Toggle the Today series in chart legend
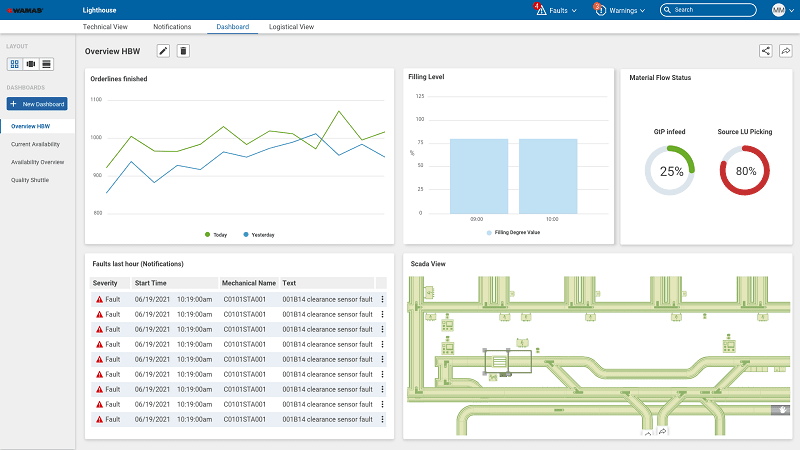Screen dimensions: 800x450 tap(215, 234)
